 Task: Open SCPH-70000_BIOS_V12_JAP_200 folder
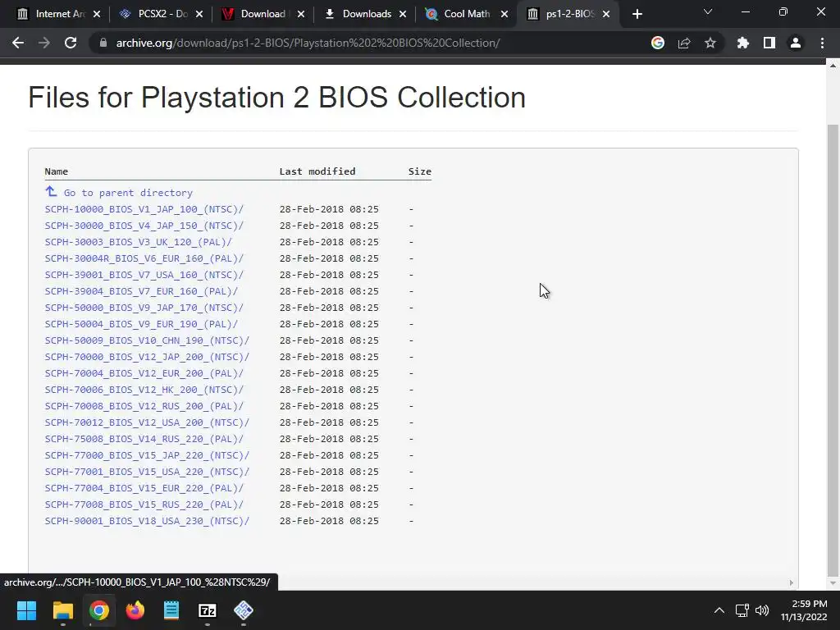point(148,357)
